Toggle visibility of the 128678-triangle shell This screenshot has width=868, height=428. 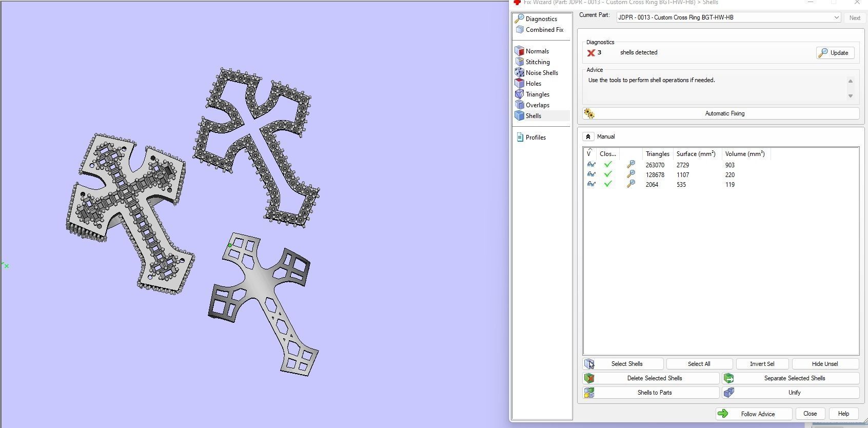[591, 174]
